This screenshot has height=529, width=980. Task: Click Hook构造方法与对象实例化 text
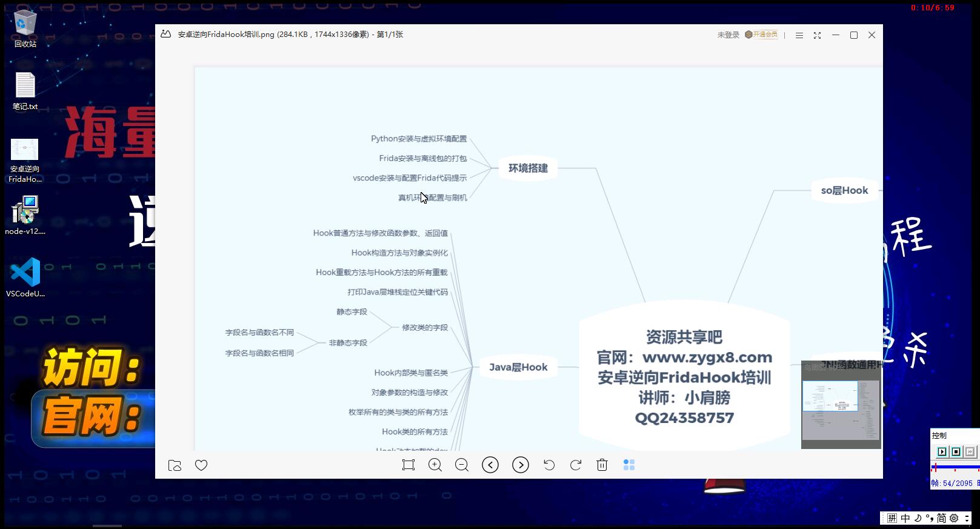(399, 253)
